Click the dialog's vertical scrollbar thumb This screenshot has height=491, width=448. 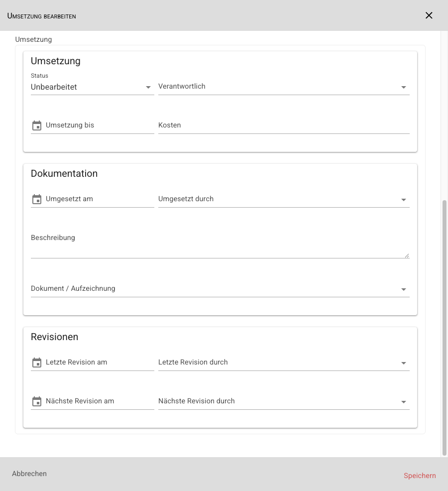444,328
